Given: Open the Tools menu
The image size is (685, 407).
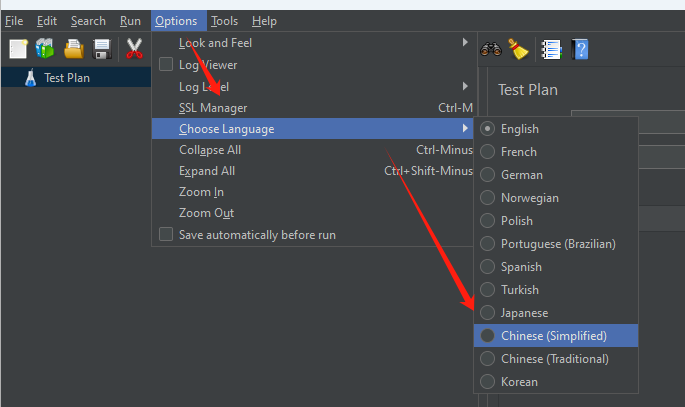Looking at the screenshot, I should coord(225,21).
